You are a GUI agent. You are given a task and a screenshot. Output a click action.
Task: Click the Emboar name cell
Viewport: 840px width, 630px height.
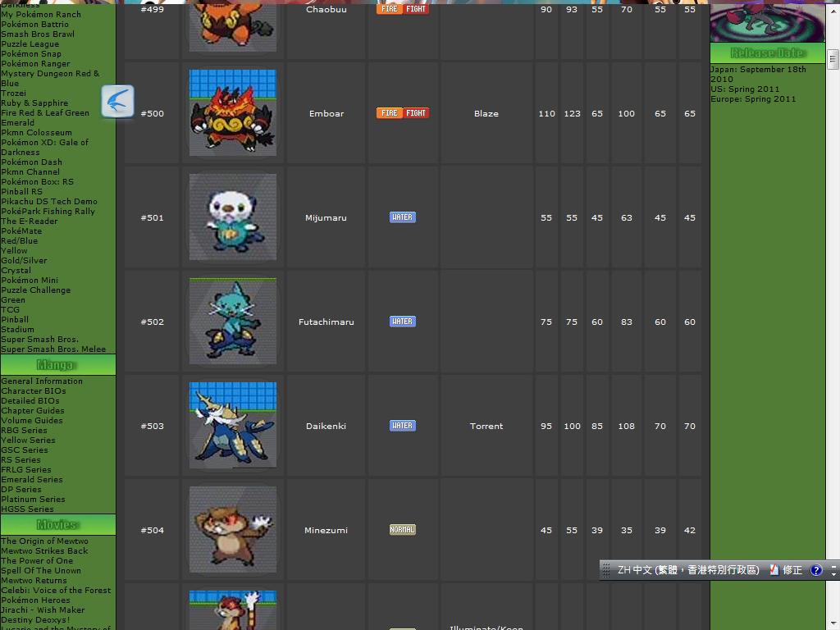[326, 113]
